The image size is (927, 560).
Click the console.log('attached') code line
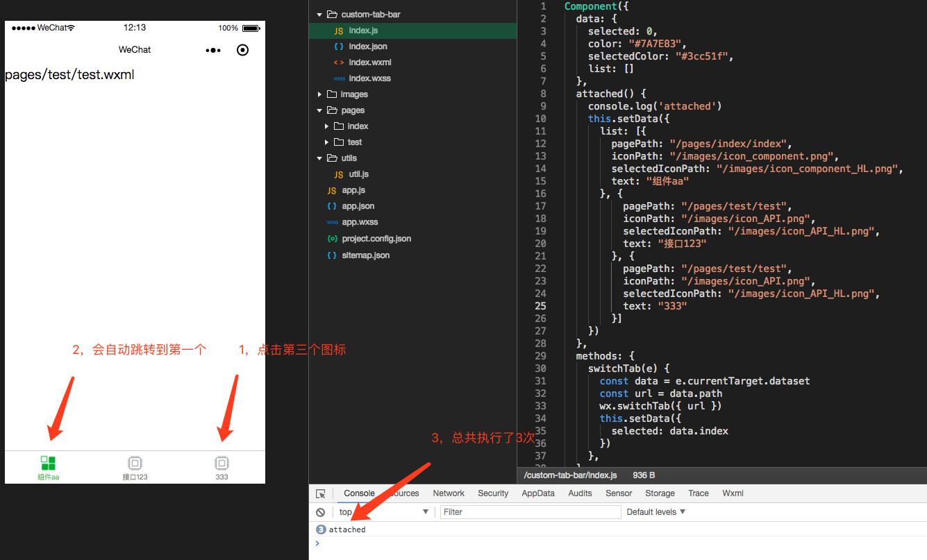coord(655,106)
